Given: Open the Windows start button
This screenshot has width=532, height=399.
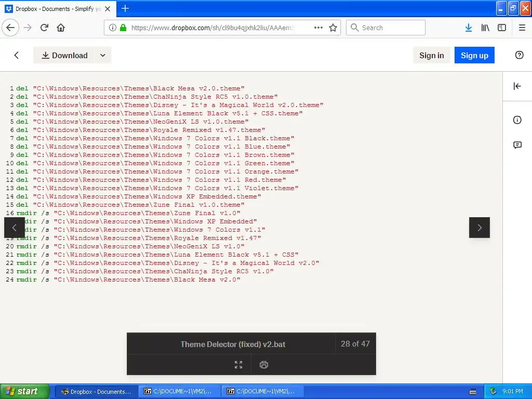Looking at the screenshot, I should pyautogui.click(x=24, y=392).
